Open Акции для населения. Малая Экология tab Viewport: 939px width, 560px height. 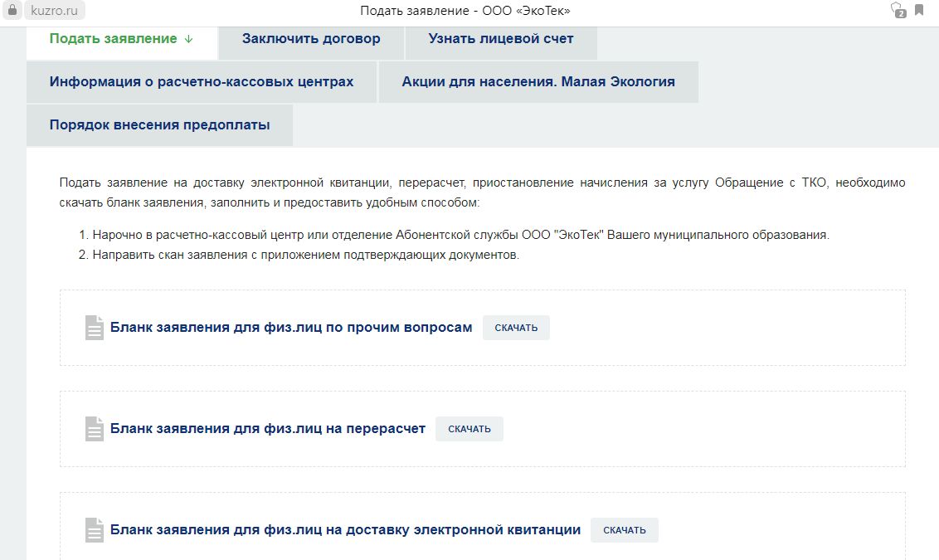(x=538, y=82)
